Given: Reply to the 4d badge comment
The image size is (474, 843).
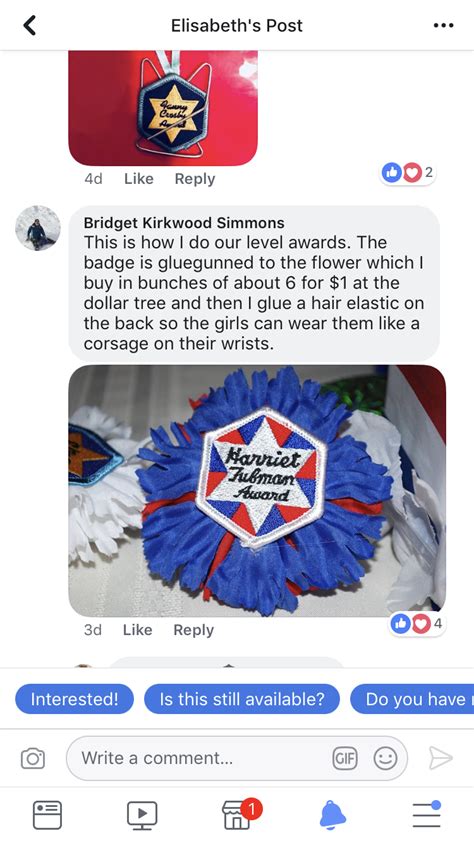Looking at the screenshot, I should 195,178.
